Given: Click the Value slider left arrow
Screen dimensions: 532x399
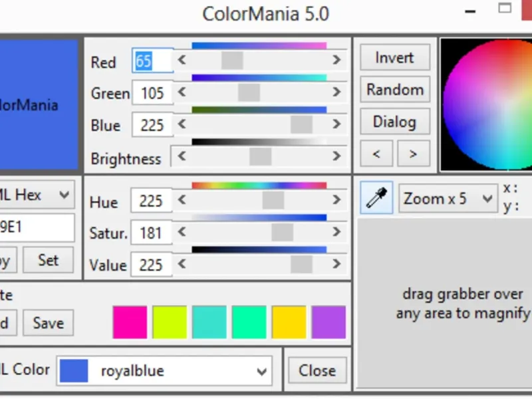Looking at the screenshot, I should pyautogui.click(x=182, y=264).
